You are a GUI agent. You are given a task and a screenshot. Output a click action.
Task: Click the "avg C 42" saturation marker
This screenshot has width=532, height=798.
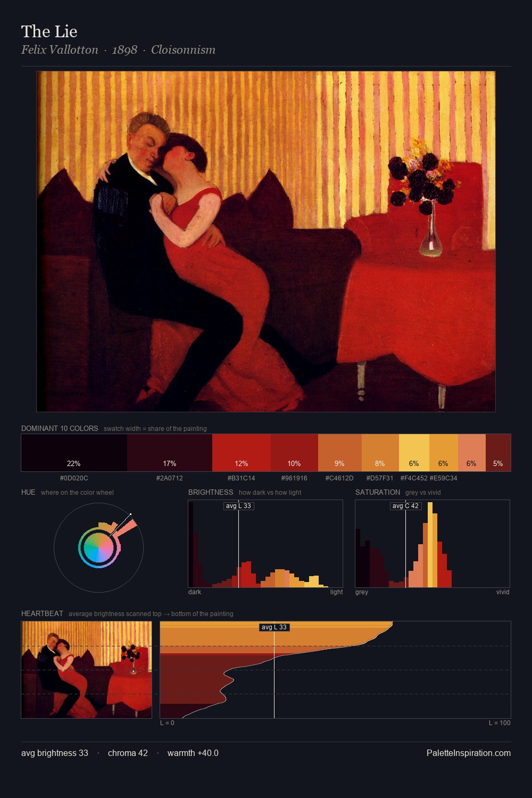coord(406,506)
